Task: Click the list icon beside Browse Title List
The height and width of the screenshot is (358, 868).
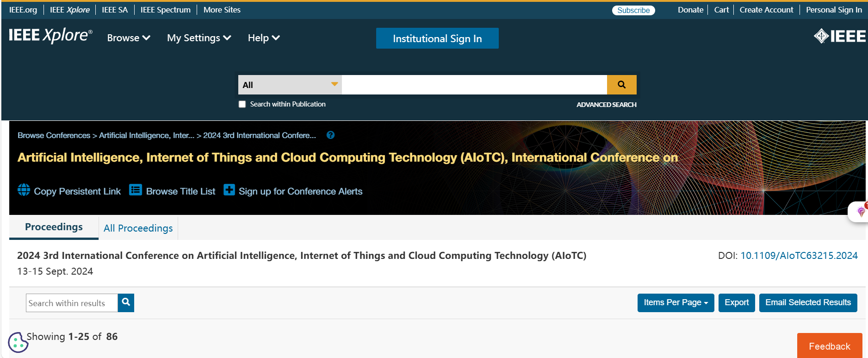Action: (x=136, y=190)
